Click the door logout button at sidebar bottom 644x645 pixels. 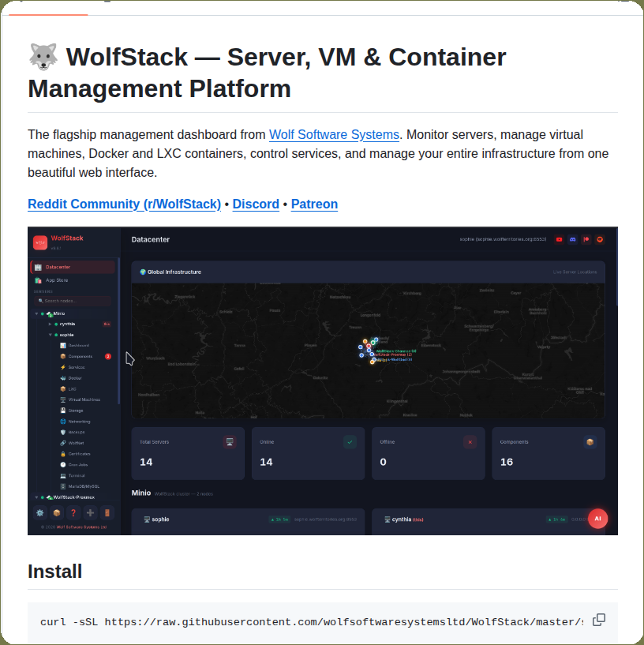[x=107, y=512]
